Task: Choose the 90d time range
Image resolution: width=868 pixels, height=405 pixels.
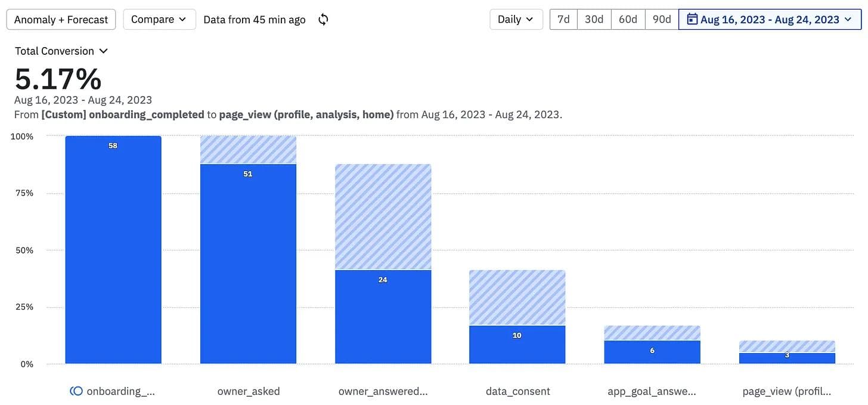Action: pos(662,20)
